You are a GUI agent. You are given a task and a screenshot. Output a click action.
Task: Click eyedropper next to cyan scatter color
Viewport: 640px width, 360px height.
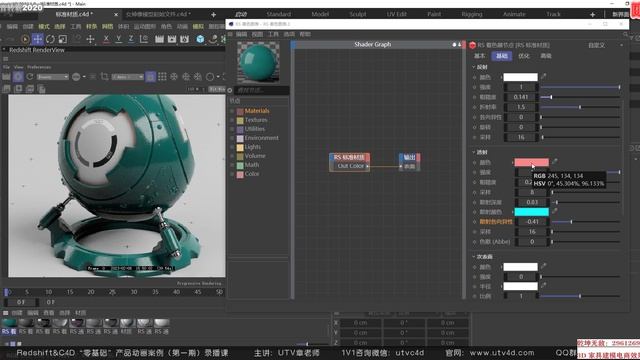pyautogui.click(x=555, y=211)
